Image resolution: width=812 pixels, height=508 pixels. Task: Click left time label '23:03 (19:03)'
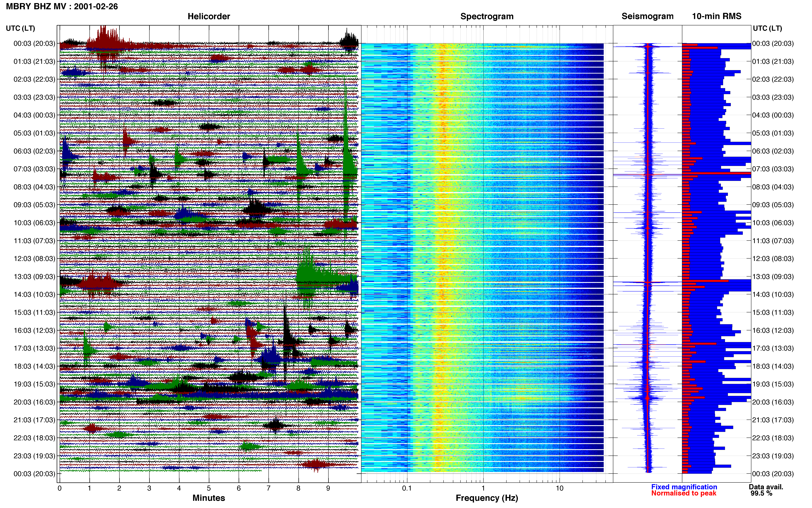point(34,456)
